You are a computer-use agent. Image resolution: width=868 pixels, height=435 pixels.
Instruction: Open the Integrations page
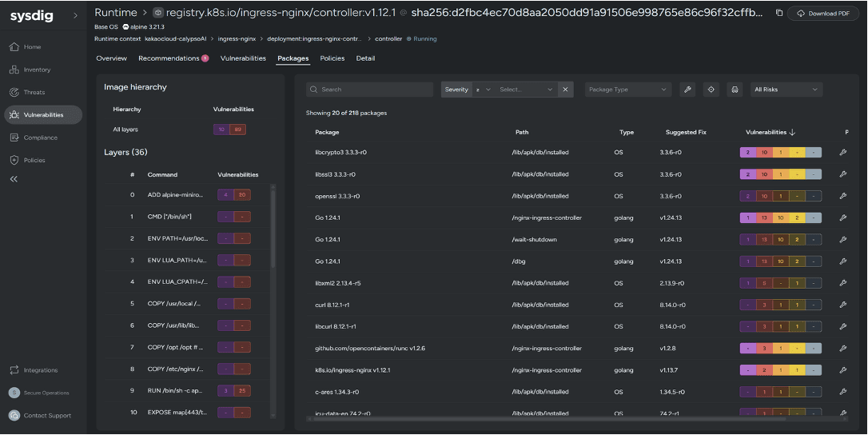pyautogui.click(x=34, y=370)
